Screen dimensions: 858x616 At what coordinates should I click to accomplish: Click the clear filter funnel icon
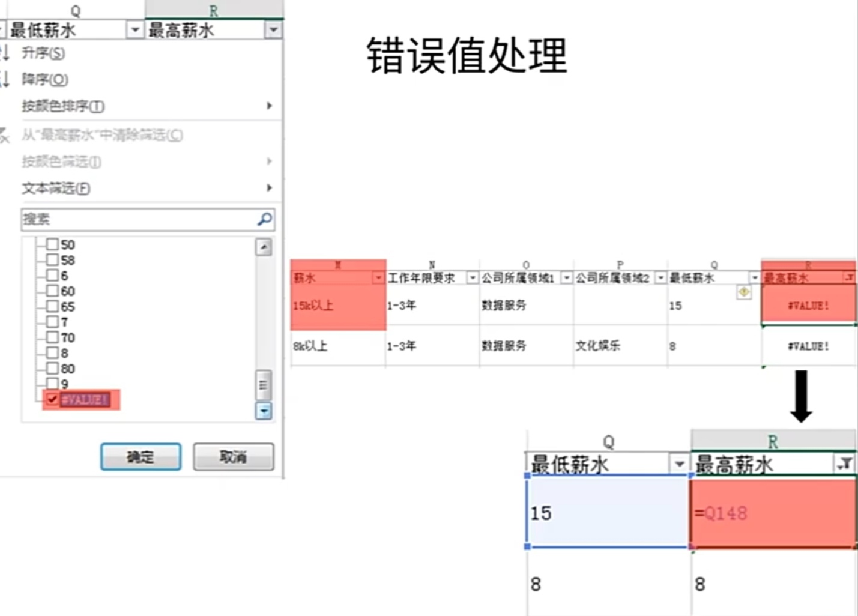pos(5,135)
